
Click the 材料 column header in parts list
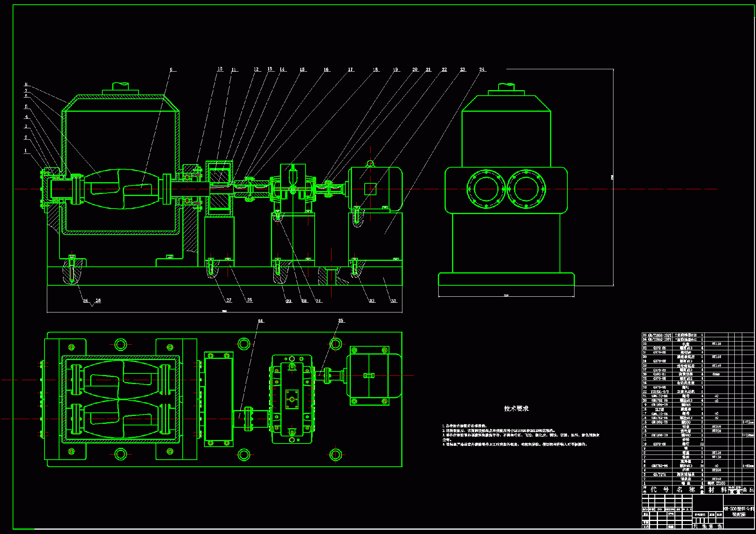click(x=717, y=490)
